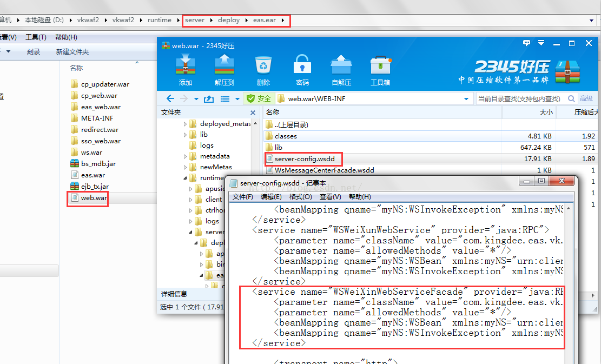The height and width of the screenshot is (364, 601).
Task: Click the 添加 (Add) icon in 2345好压
Action: pos(186,69)
